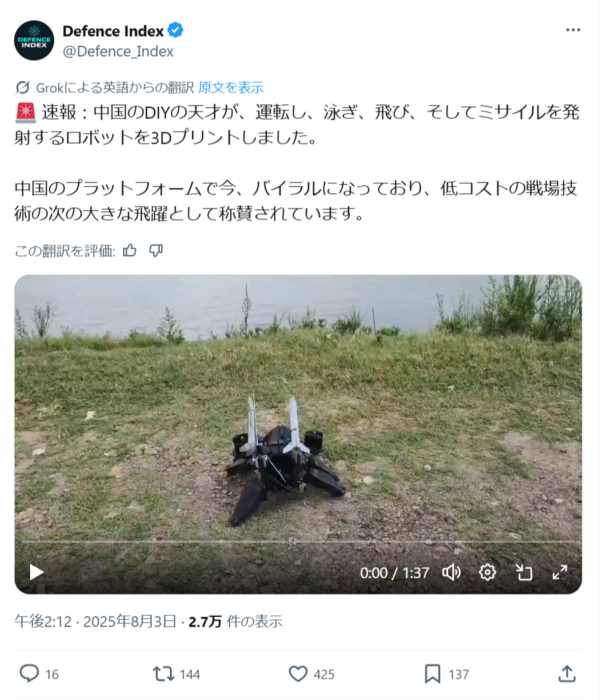Open video settings gear
602x700 pixels.
[x=487, y=572]
